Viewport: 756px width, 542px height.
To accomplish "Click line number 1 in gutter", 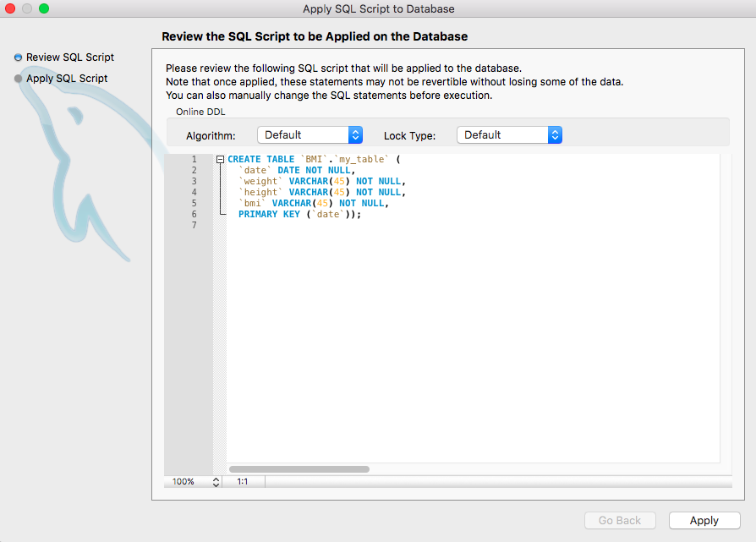I will 194,159.
